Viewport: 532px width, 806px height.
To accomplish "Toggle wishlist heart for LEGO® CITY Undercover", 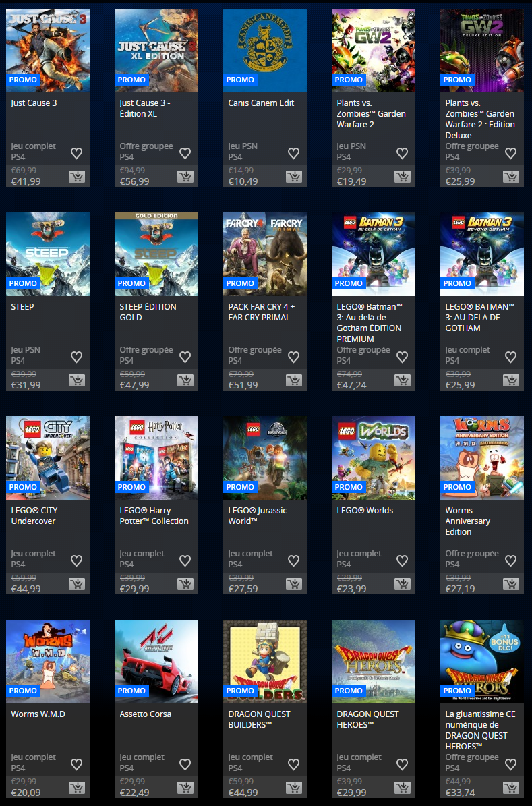I will coord(76,560).
